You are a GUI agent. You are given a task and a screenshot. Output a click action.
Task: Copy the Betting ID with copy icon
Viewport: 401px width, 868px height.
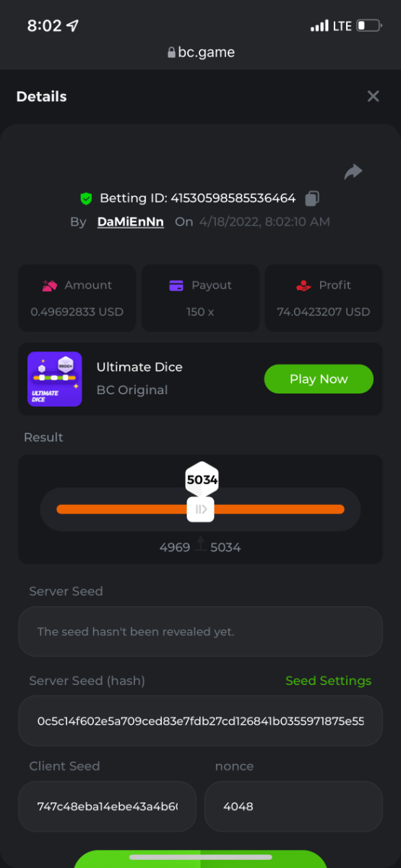click(x=312, y=198)
